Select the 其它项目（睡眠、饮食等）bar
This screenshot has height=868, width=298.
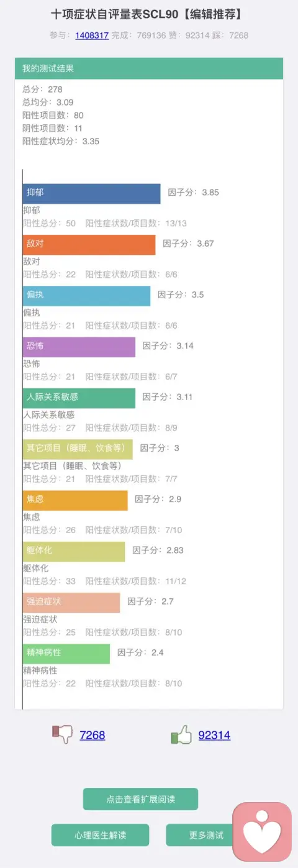tap(78, 449)
